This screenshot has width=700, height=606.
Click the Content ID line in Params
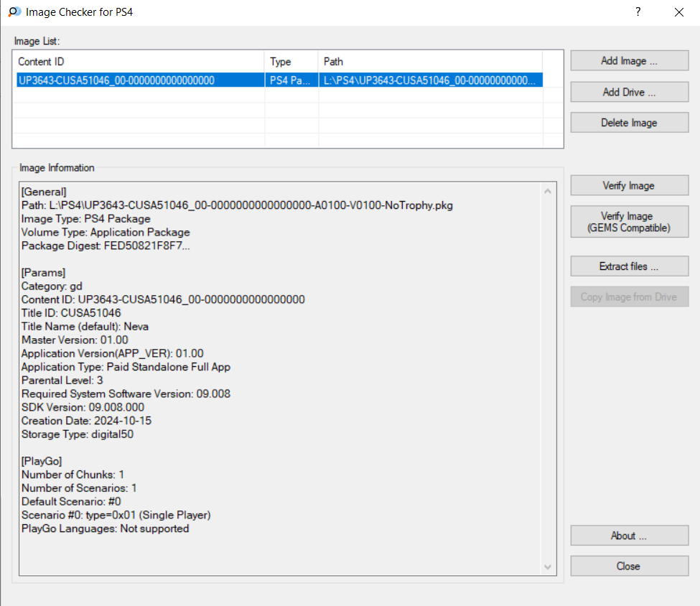click(163, 299)
